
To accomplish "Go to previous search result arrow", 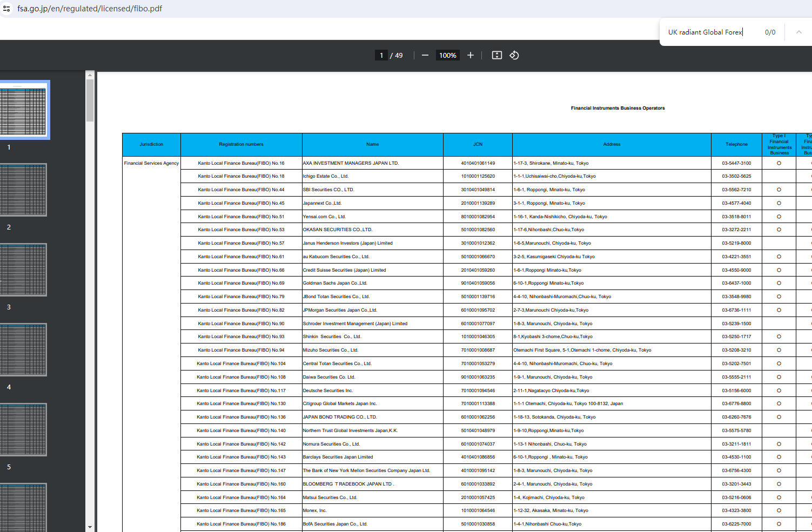I will click(x=798, y=32).
